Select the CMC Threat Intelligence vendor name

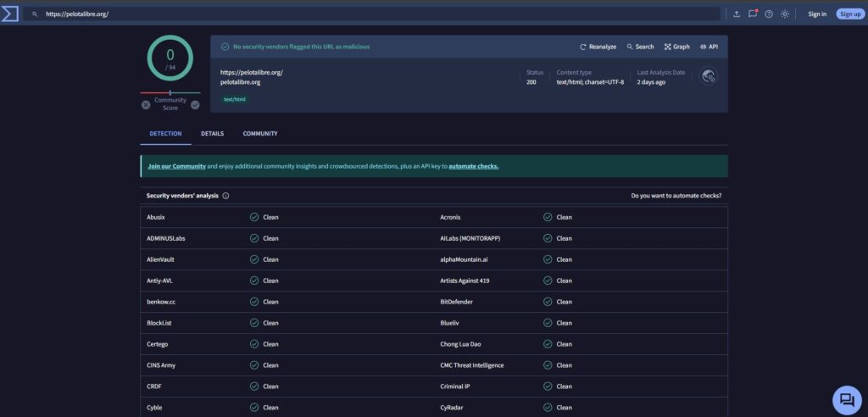point(471,365)
